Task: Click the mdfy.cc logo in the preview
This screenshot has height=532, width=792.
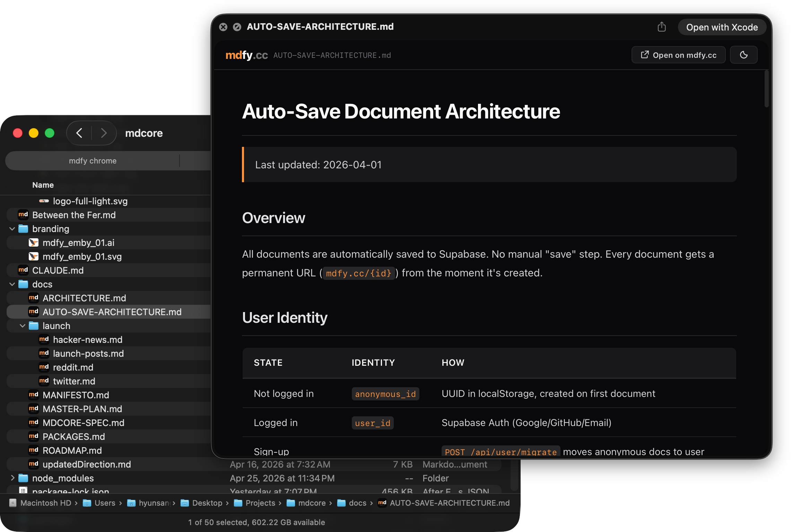Action: 246,55
